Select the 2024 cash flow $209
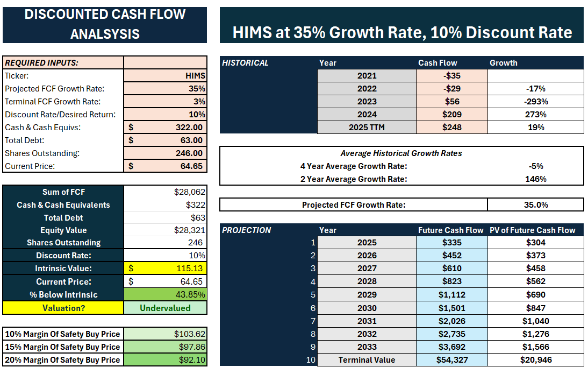The image size is (588, 374). (452, 114)
